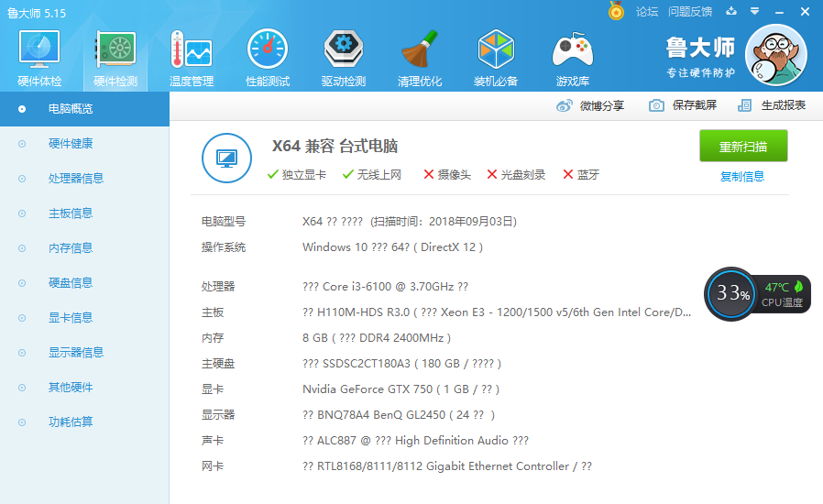The image size is (823, 504).
Task: Open 驱动检测 driver detection
Action: tap(344, 59)
